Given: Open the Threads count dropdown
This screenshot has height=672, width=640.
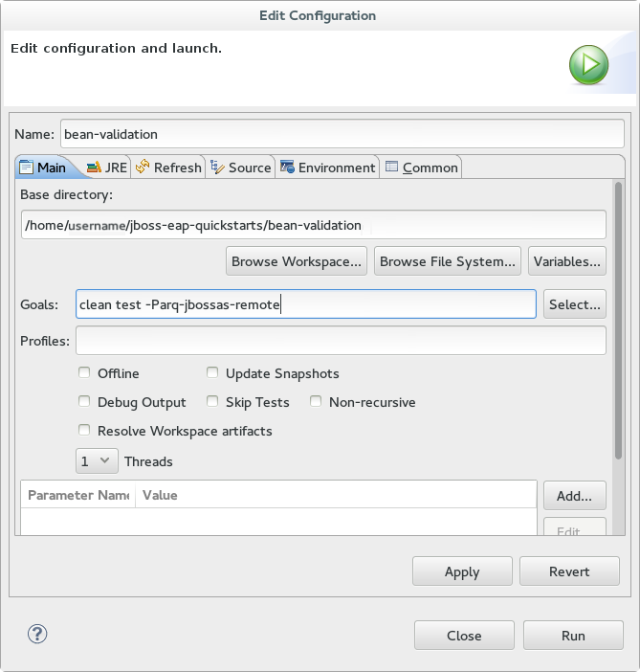Looking at the screenshot, I should coord(97,461).
